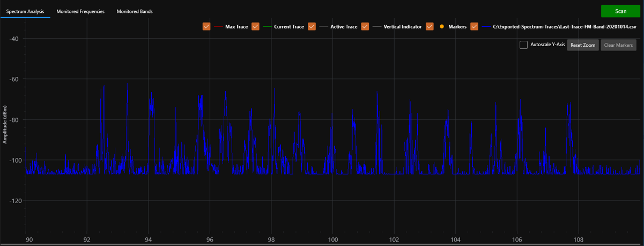Click the -80 amplitude axis label
Image resolution: width=644 pixels, height=246 pixels.
pos(13,120)
